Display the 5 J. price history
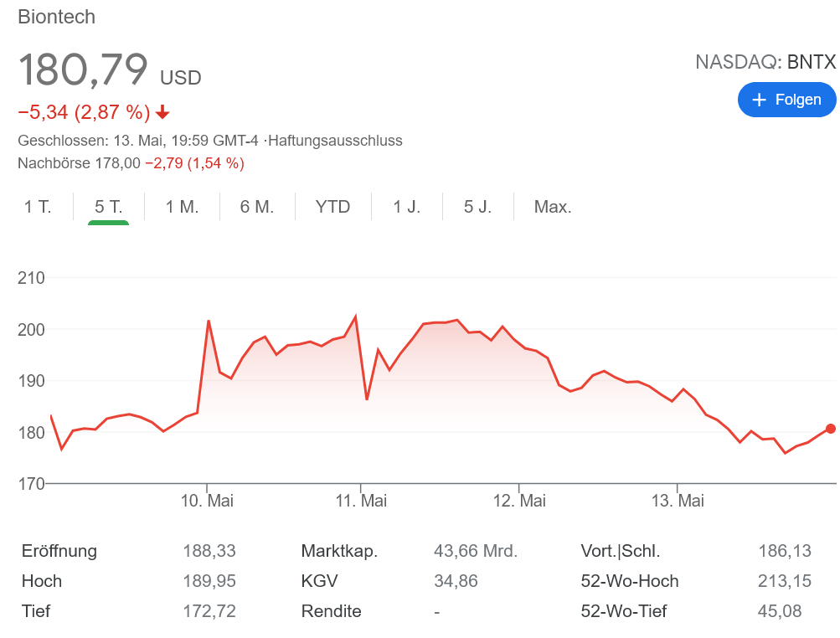 478,207
